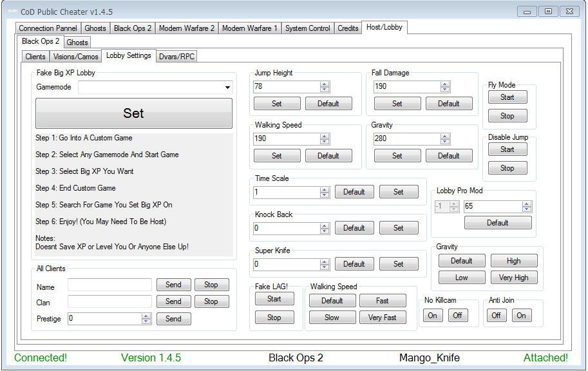Reset Lobby Pro Mod to Default
588x371 pixels.
(x=498, y=222)
